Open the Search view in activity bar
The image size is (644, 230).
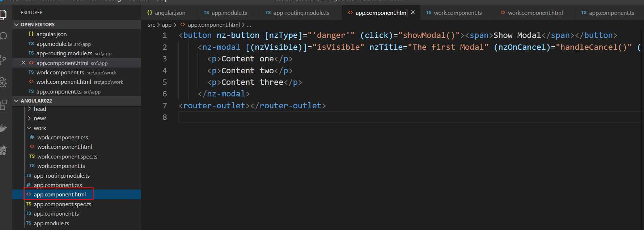tap(3, 36)
